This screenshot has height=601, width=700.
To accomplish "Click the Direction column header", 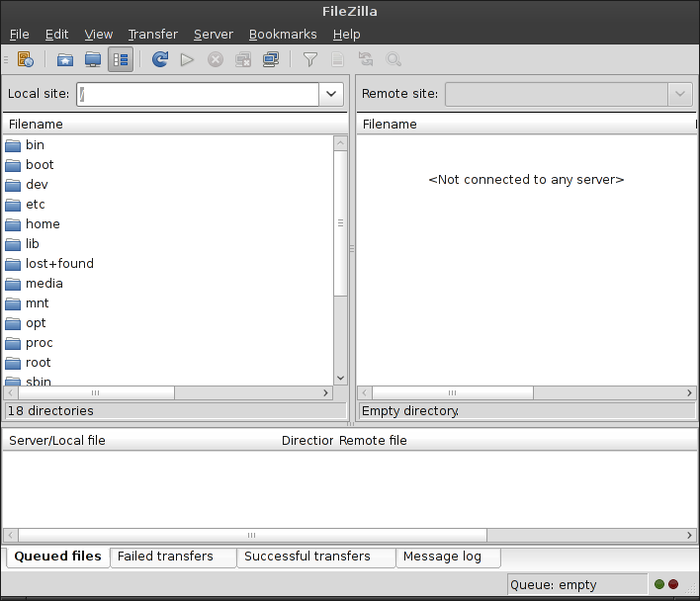I will click(307, 441).
